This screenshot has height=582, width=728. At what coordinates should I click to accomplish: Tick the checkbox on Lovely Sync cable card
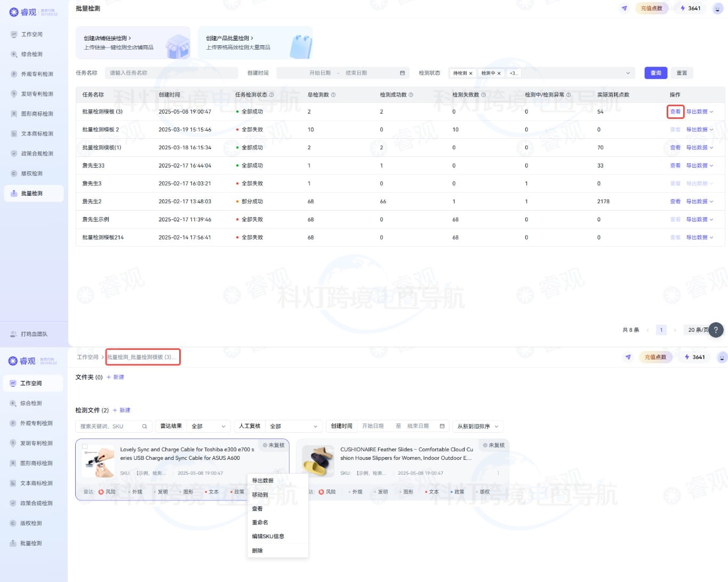(x=85, y=447)
